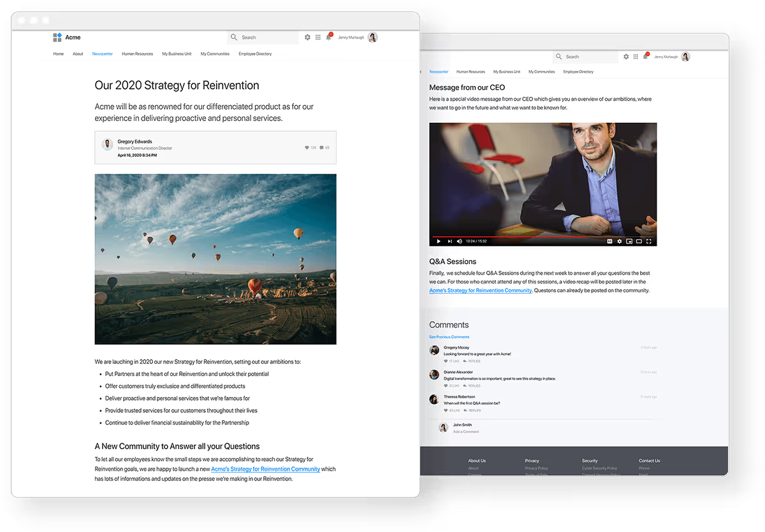Open the notifications bell in the front window

(x=329, y=38)
